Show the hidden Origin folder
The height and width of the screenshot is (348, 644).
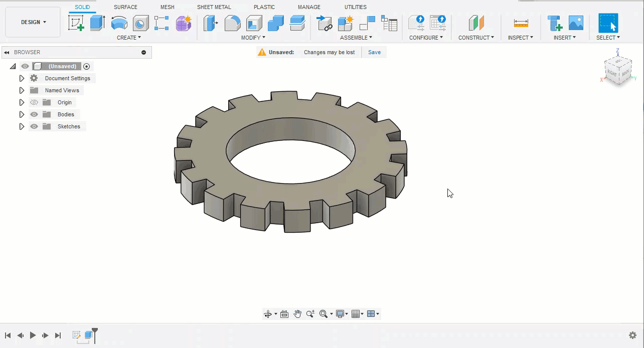[x=34, y=102]
